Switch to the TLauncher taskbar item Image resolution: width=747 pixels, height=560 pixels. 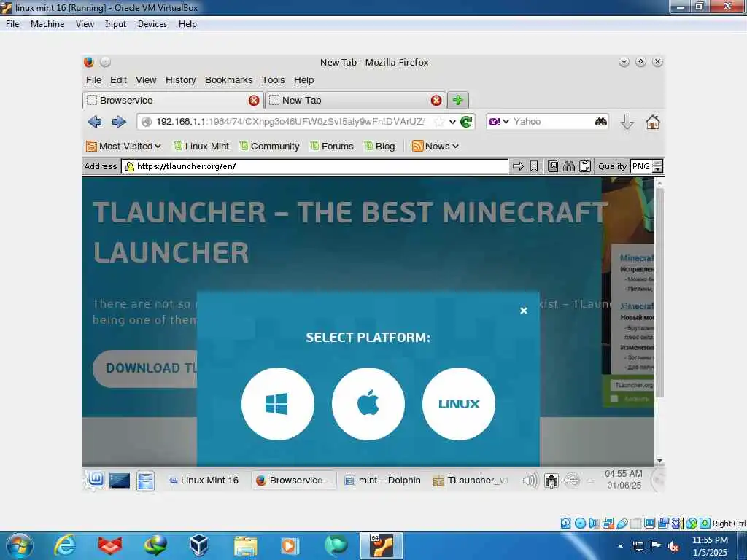point(471,480)
